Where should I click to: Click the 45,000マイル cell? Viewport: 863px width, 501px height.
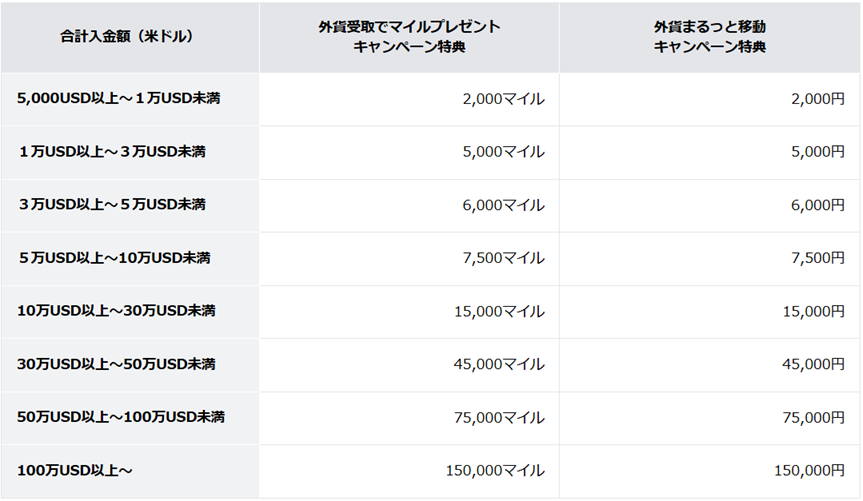tap(499, 364)
